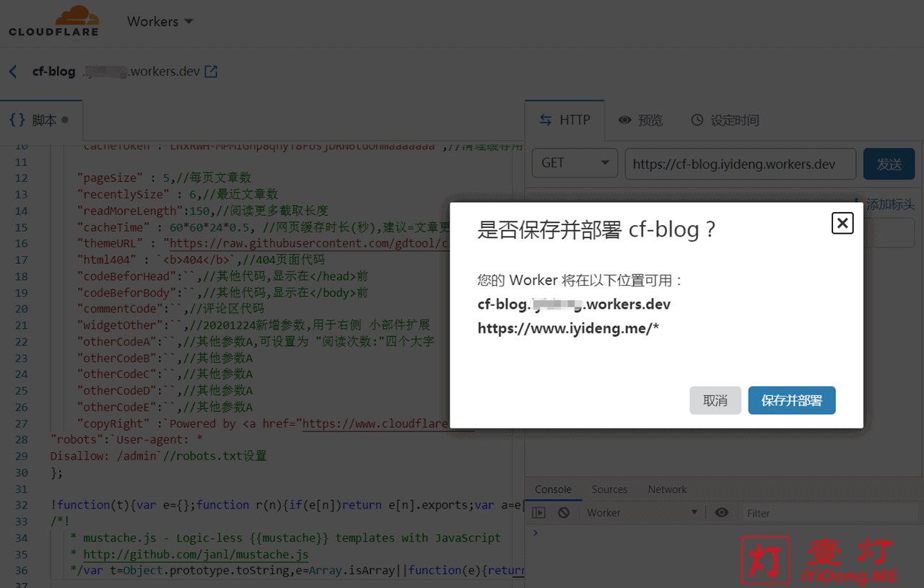Image resolution: width=924 pixels, height=588 pixels.
Task: Click the console Filter input field
Action: pos(830,513)
